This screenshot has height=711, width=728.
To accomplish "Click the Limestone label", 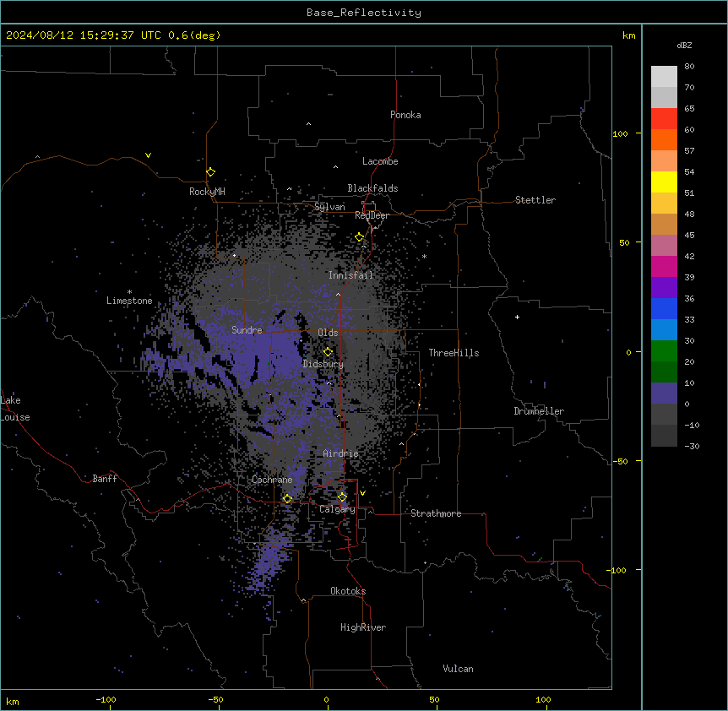I will coord(129,301).
